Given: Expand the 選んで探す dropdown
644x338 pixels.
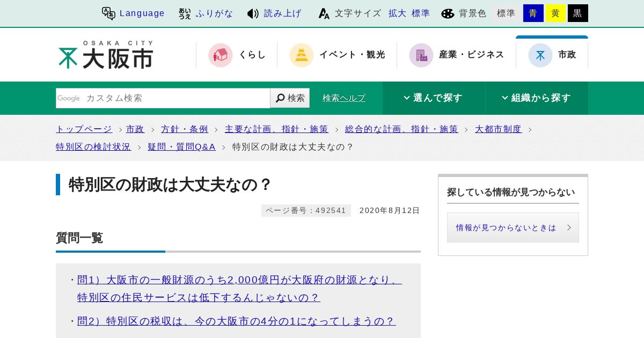Looking at the screenshot, I should (434, 98).
